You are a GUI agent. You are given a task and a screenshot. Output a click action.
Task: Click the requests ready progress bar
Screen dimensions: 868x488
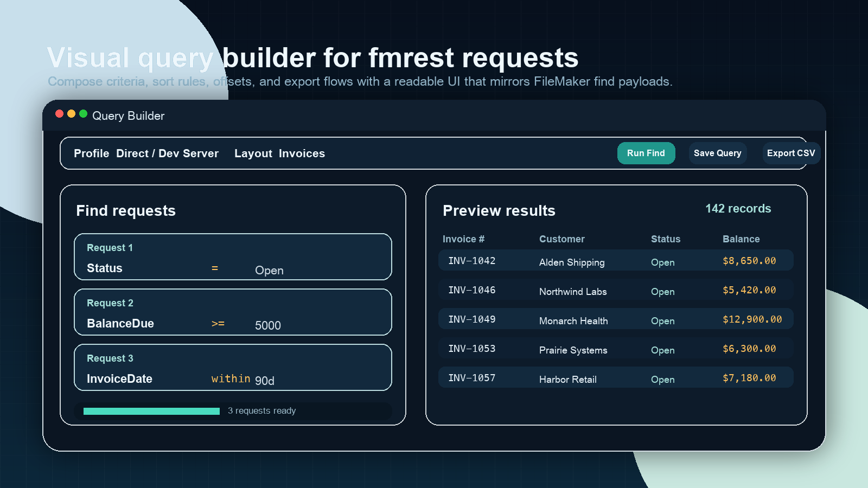tap(152, 411)
